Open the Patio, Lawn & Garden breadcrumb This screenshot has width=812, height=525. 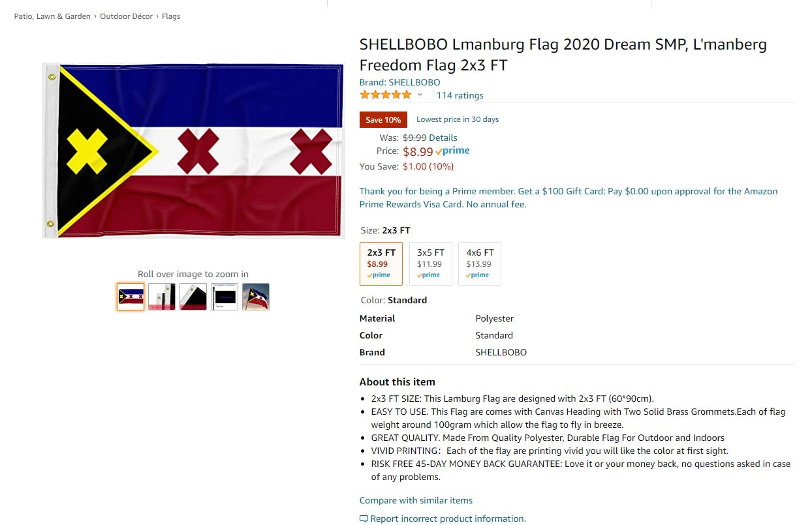(x=52, y=16)
